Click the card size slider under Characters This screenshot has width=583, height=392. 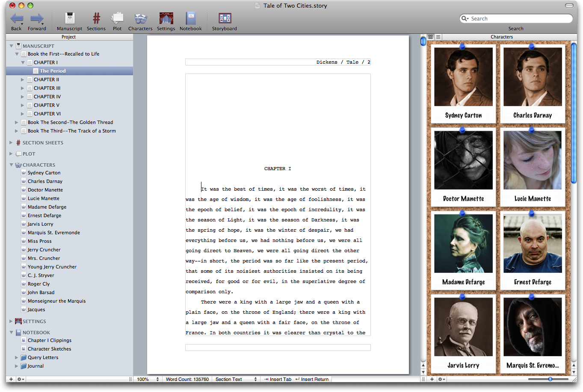pyautogui.click(x=548, y=379)
